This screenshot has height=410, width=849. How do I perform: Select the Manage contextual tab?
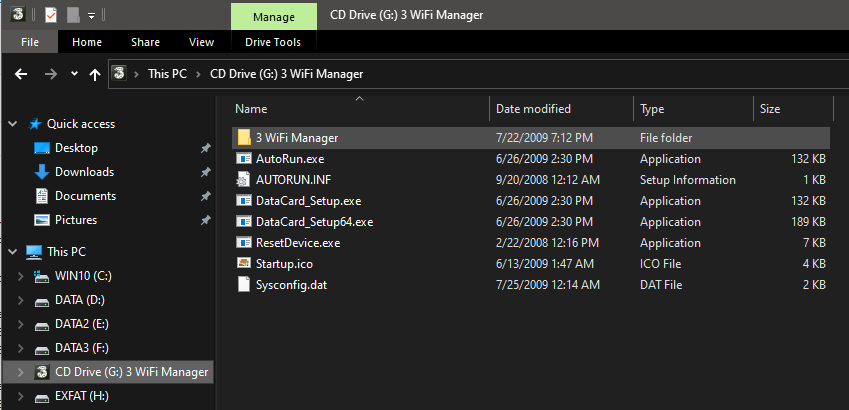click(273, 17)
